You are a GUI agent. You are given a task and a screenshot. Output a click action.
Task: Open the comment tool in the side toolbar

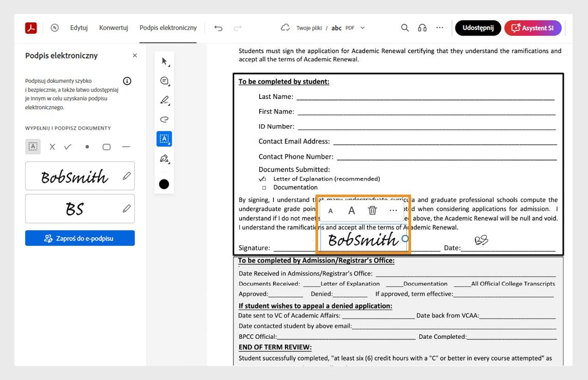pos(164,80)
